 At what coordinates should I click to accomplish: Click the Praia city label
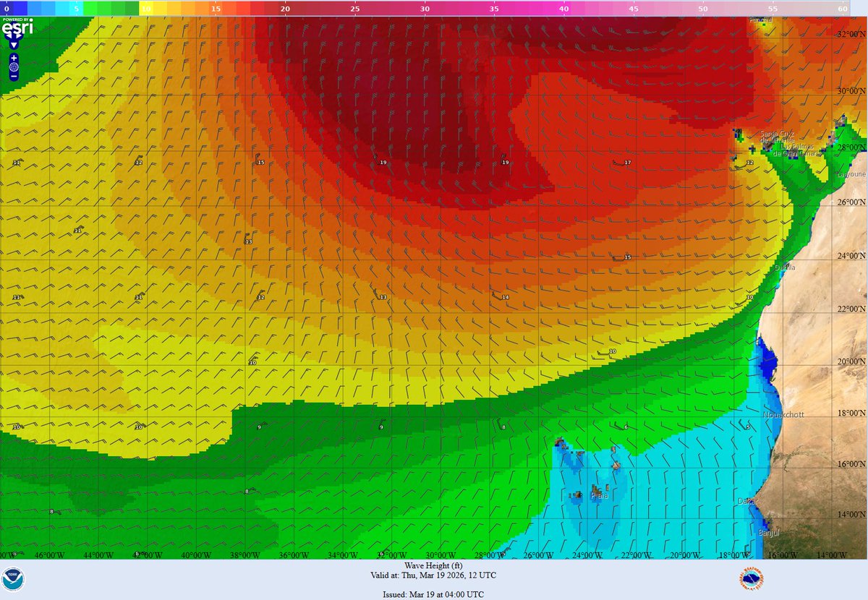coord(599,496)
